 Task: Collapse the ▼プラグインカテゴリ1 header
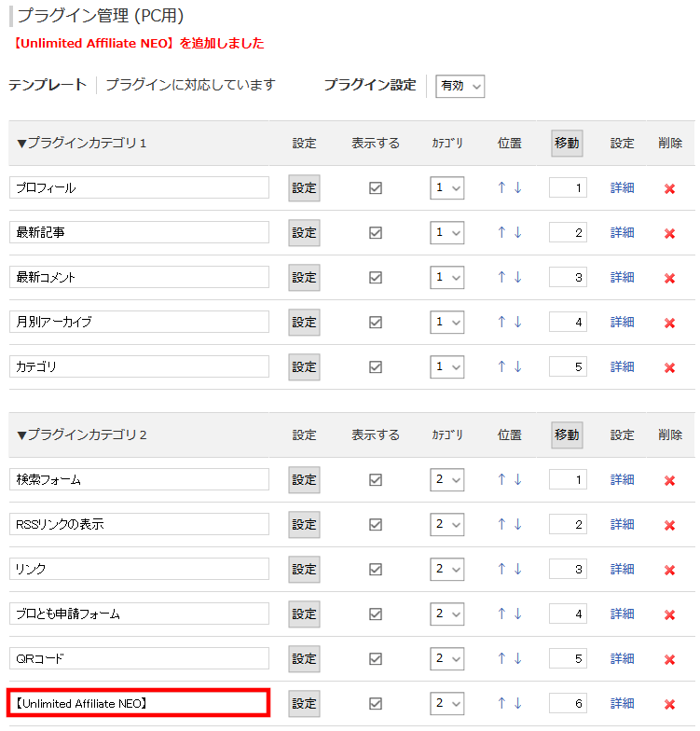(82, 144)
